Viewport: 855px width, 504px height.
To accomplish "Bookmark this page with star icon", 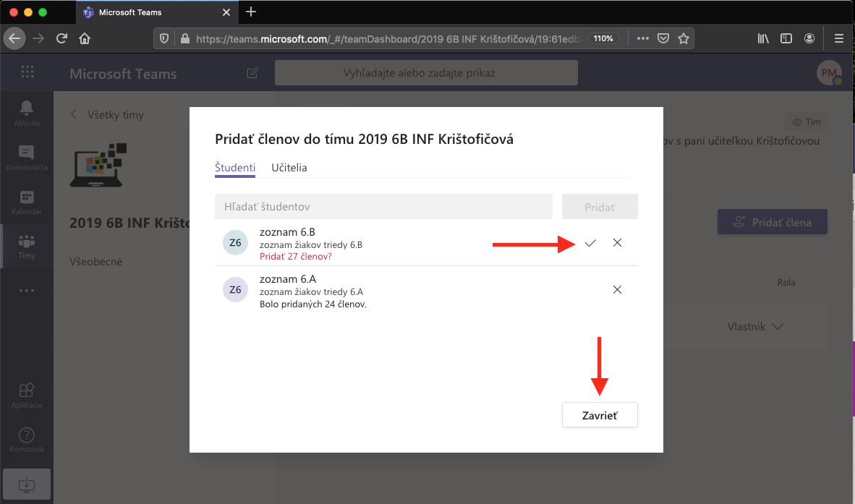I will (x=683, y=38).
